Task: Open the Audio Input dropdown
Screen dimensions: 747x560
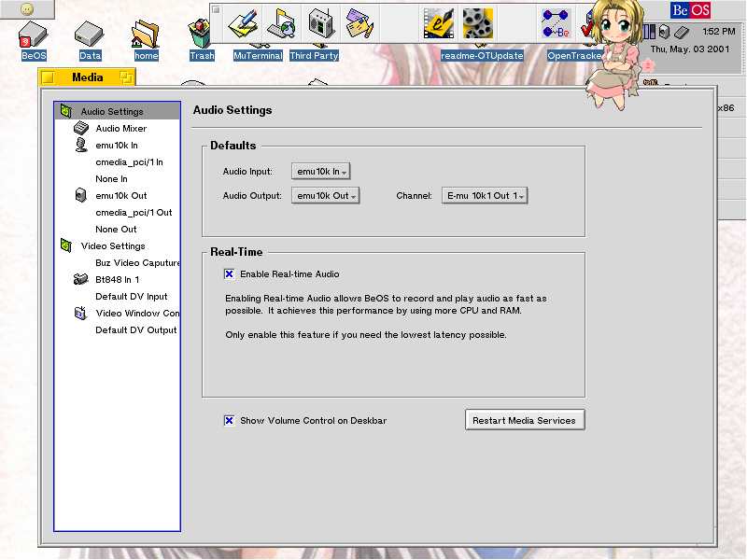Action: [320, 172]
